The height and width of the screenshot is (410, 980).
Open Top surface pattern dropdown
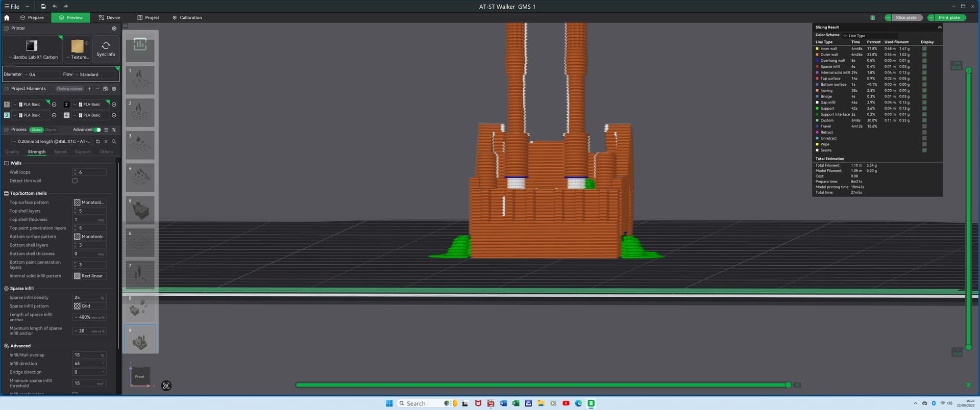(x=89, y=202)
